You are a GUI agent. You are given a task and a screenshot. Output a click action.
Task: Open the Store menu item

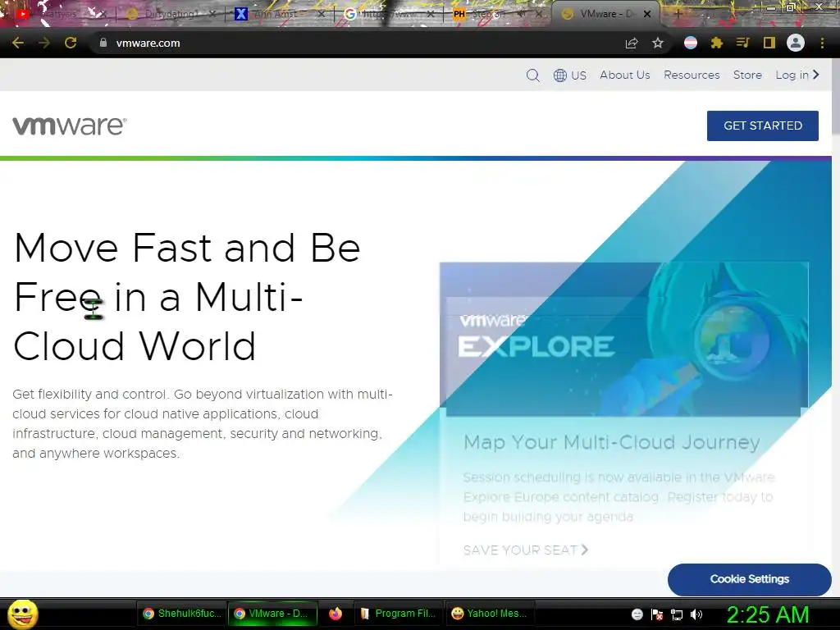tap(747, 75)
